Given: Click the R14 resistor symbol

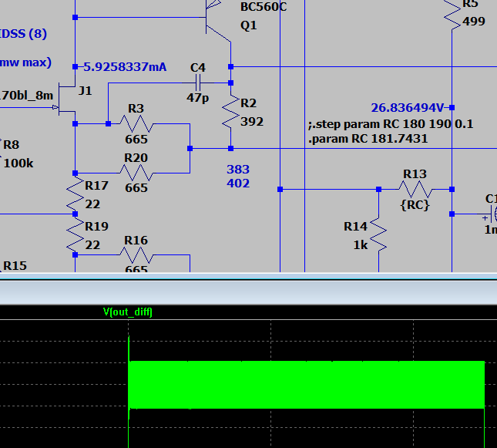Looking at the screenshot, I should tap(379, 234).
